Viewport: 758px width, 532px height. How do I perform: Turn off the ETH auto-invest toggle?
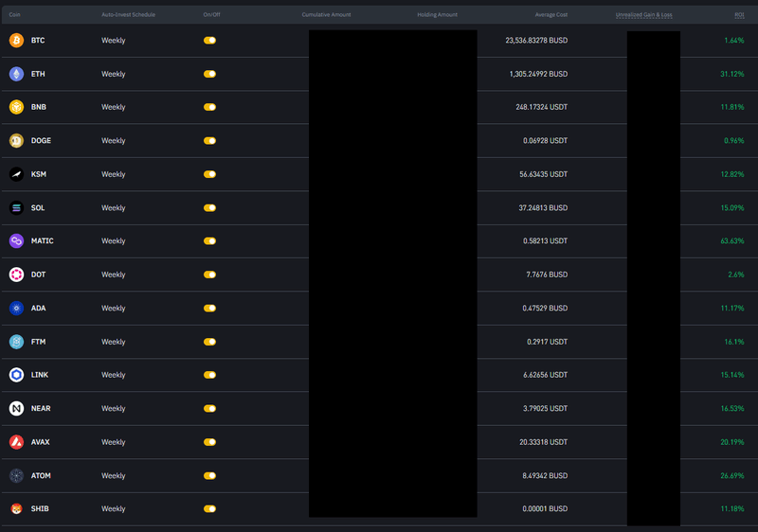pos(209,74)
